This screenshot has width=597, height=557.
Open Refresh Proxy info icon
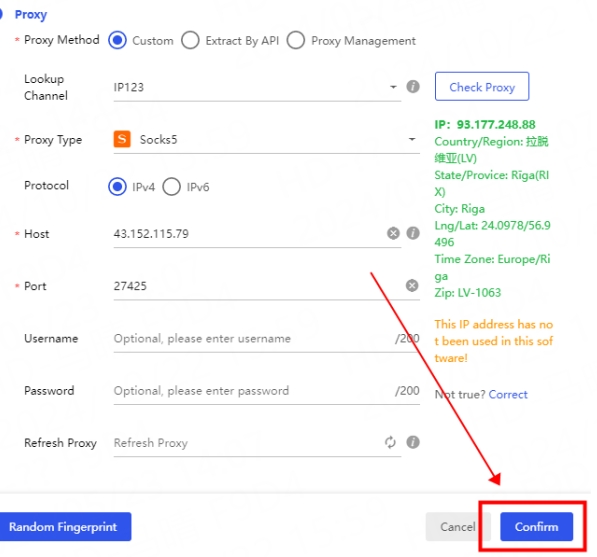[x=413, y=442]
